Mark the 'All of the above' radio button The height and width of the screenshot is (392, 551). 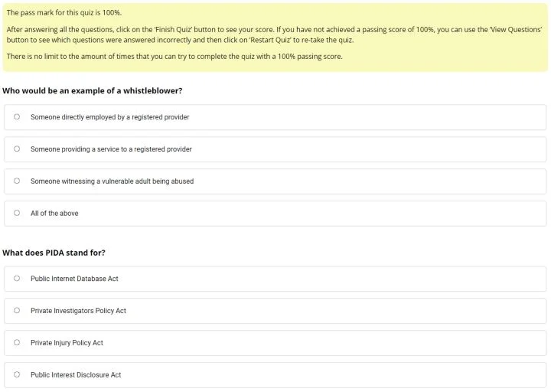click(17, 214)
